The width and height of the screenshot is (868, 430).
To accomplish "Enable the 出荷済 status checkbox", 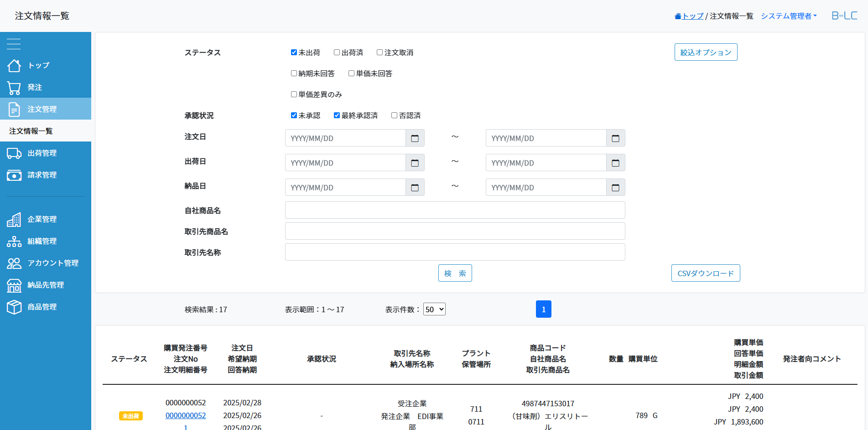I will 337,52.
